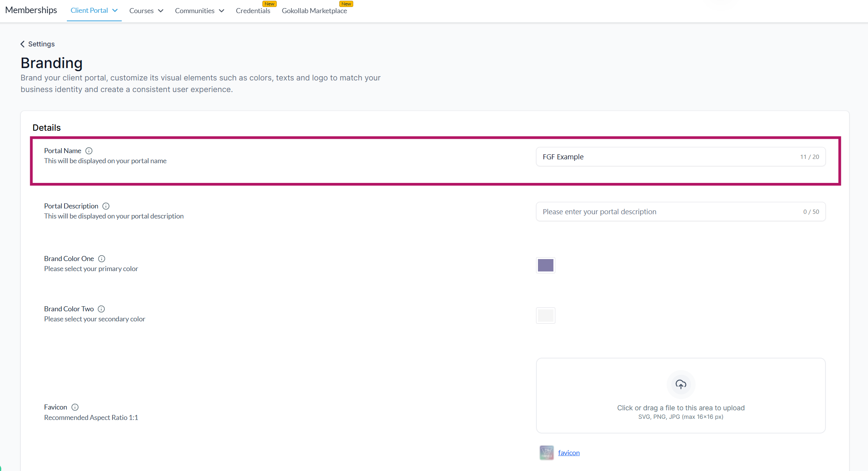
Task: Click the cloud upload icon
Action: click(x=681, y=384)
